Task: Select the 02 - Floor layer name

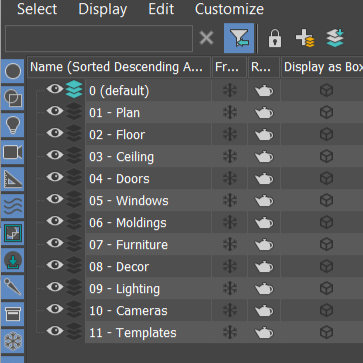Action: [117, 135]
